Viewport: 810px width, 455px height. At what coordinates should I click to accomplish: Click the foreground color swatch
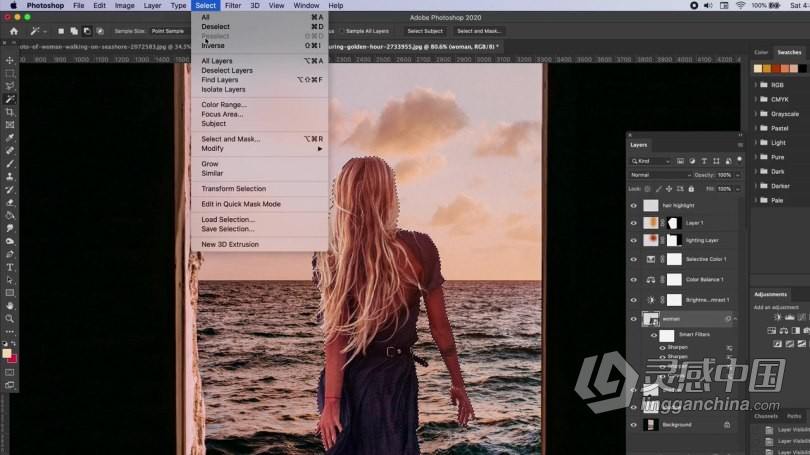point(7,353)
